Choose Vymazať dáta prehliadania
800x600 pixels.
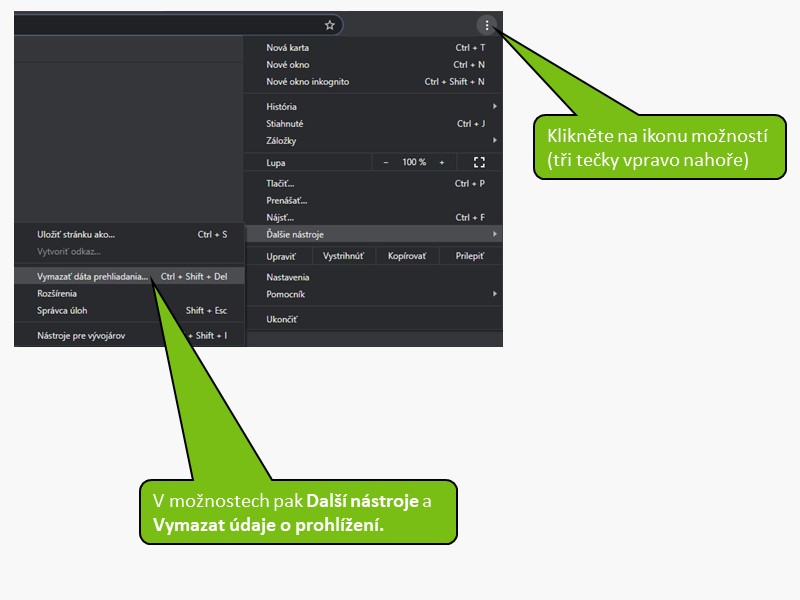(92, 276)
